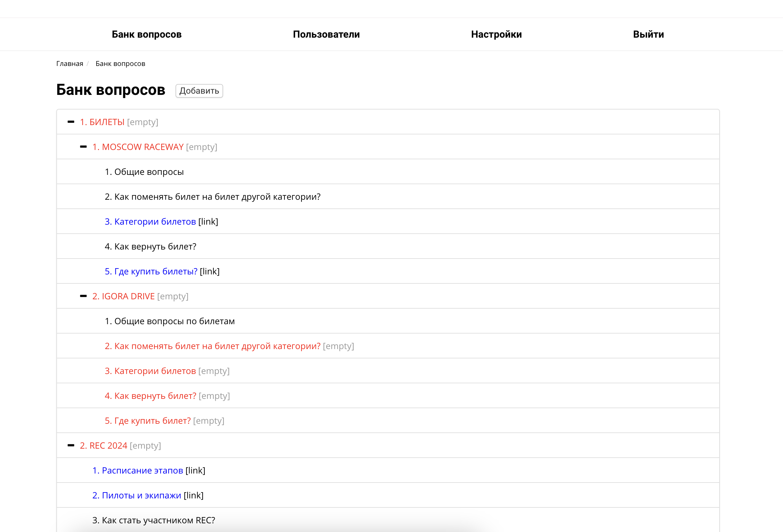Click Выйти to log out
Screen dimensions: 783x532
coord(648,34)
